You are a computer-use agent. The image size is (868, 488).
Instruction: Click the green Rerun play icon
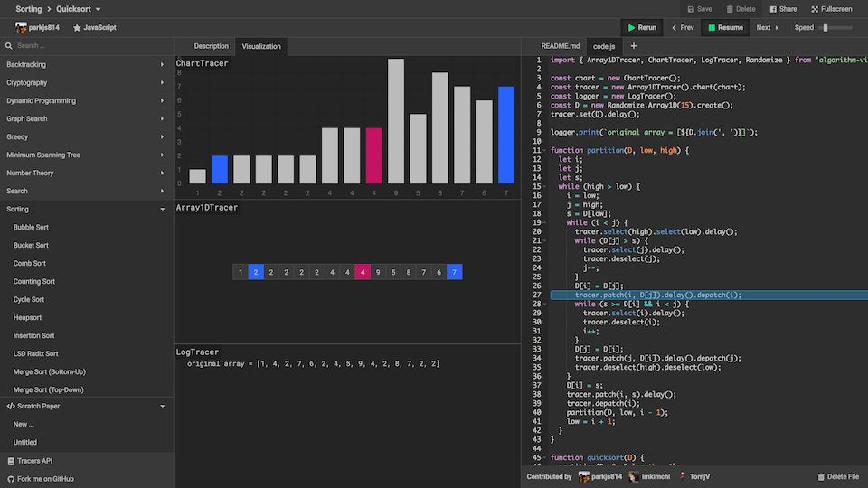click(x=631, y=28)
